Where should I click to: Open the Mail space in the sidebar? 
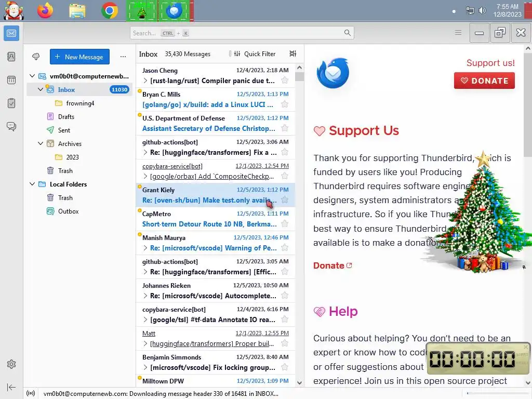[11, 33]
